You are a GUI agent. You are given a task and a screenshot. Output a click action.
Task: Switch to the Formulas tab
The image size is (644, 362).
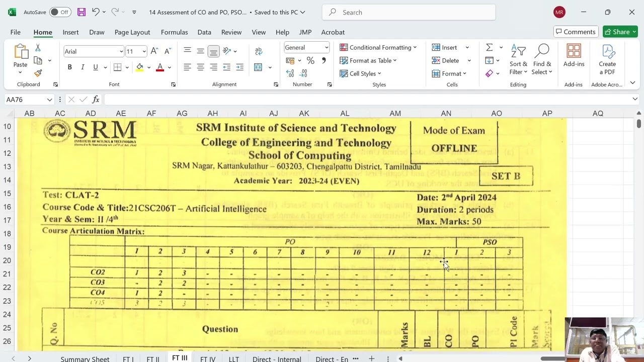(x=175, y=32)
